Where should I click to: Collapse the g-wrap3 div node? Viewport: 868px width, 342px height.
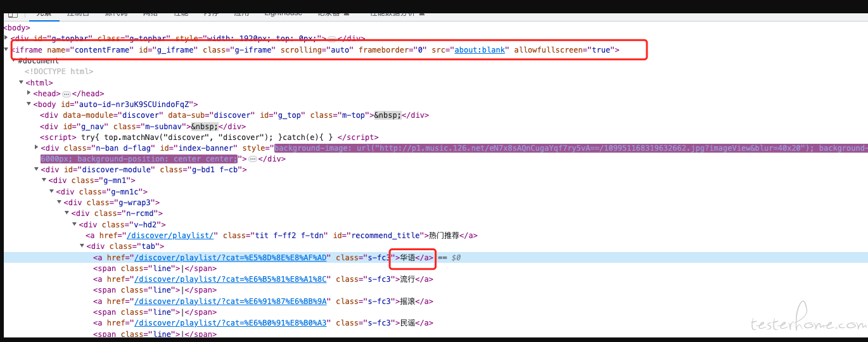(59, 203)
